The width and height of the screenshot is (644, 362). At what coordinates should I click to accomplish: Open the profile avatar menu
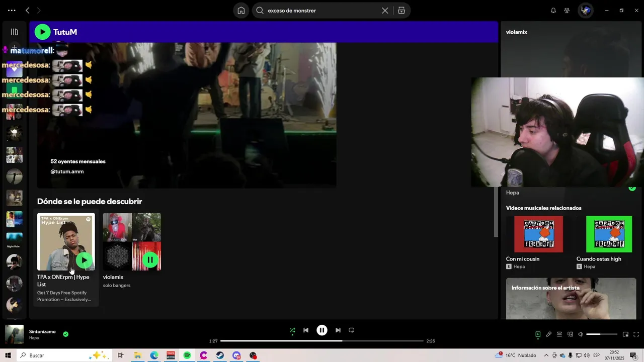pos(586,10)
